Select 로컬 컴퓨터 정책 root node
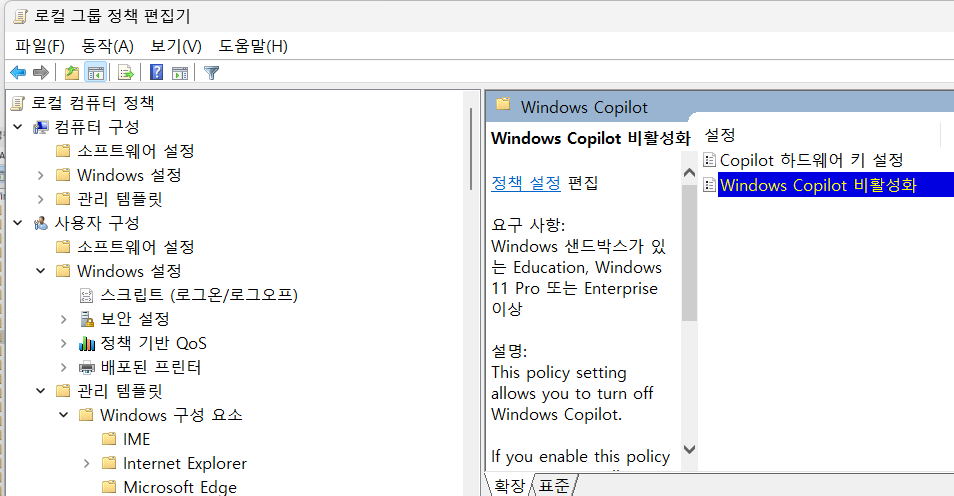Viewport: 954px width, 496px height. pos(92,103)
